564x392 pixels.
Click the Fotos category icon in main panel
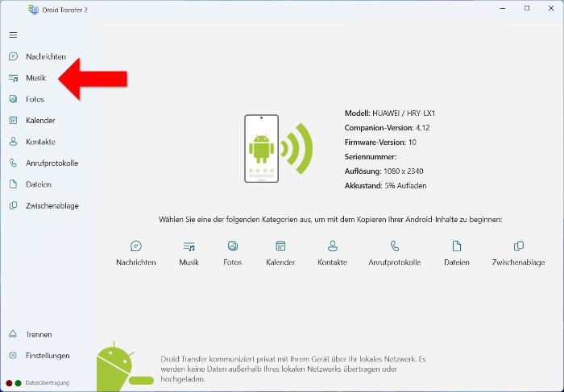click(x=233, y=246)
